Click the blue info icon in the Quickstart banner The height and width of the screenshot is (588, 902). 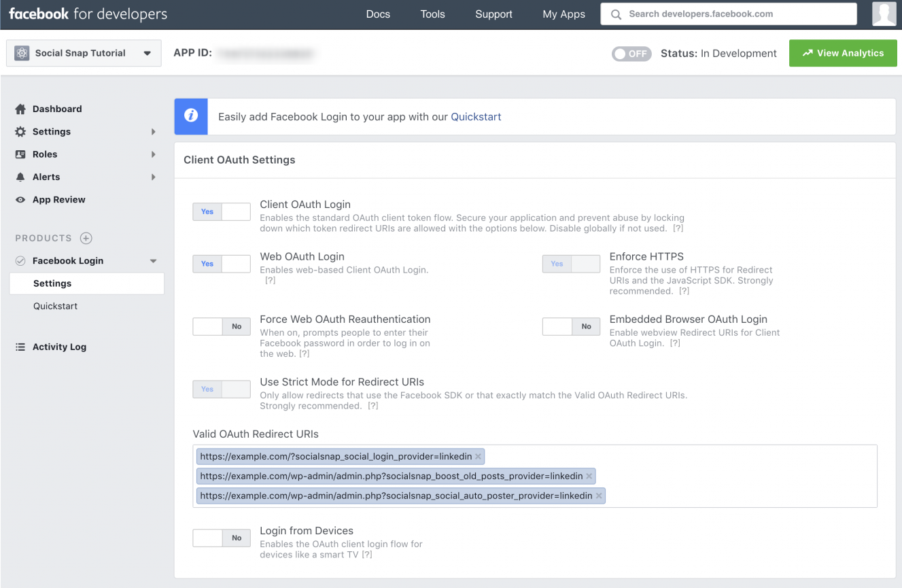[190, 116]
